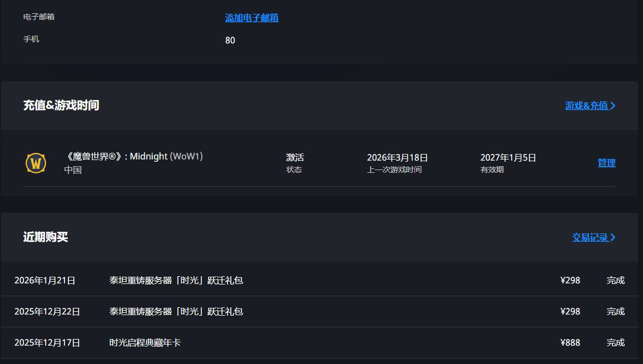The height and width of the screenshot is (364, 643).
Task: Select the 魔兽世界 Midnight (WoW1) game title
Action: (x=133, y=157)
